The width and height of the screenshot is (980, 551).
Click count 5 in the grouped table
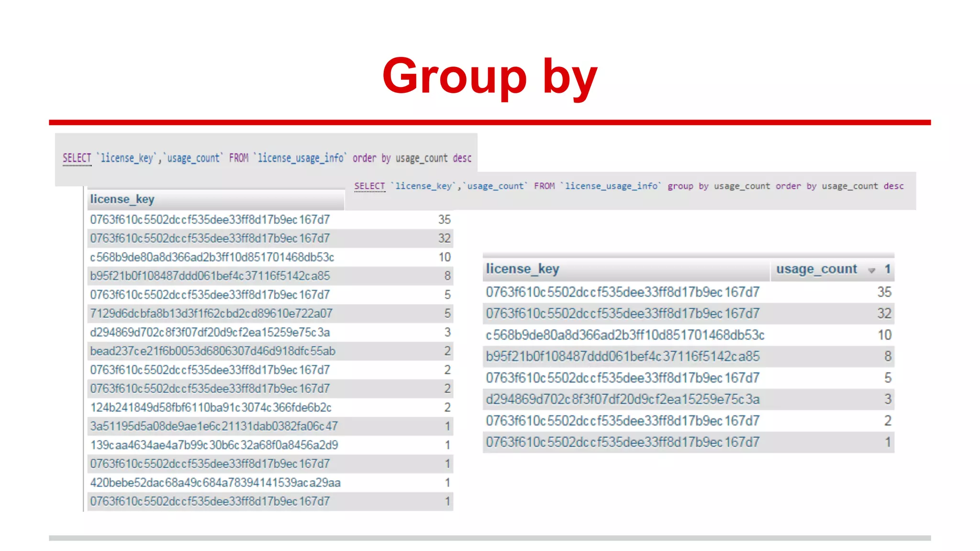tap(888, 378)
